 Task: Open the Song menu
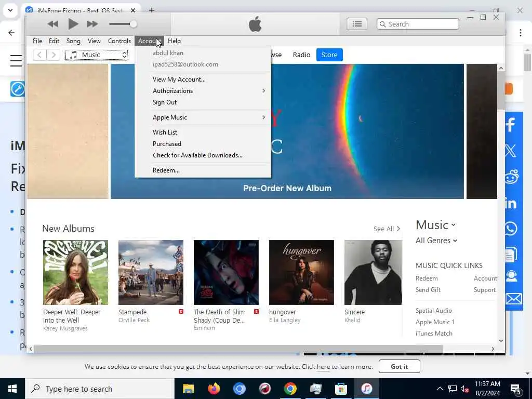73,41
